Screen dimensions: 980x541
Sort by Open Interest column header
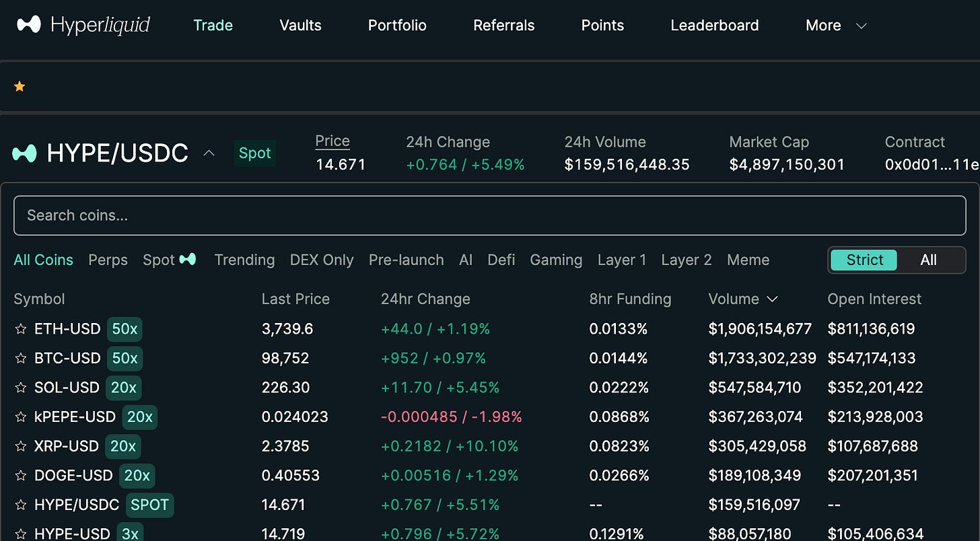pyautogui.click(x=874, y=299)
